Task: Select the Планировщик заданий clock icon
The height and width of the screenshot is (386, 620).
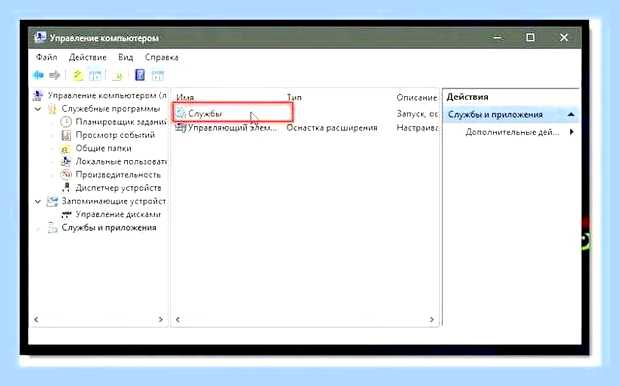Action: 66,122
